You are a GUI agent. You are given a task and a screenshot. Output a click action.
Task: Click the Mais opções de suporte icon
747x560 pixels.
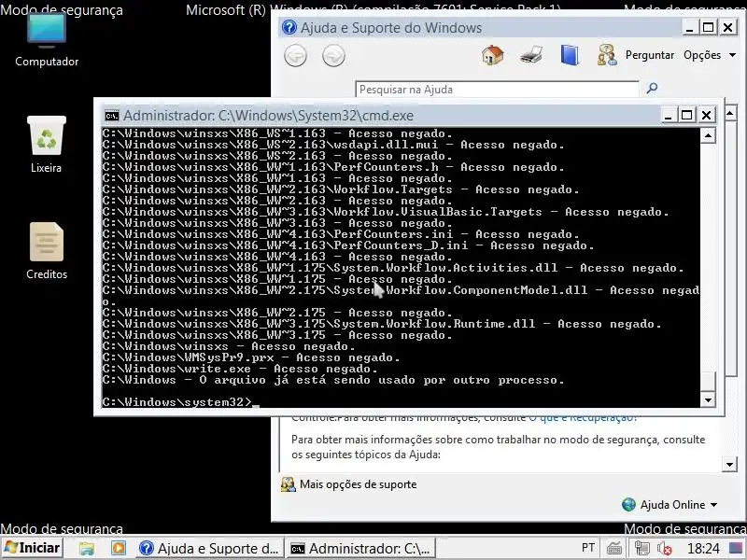point(289,484)
